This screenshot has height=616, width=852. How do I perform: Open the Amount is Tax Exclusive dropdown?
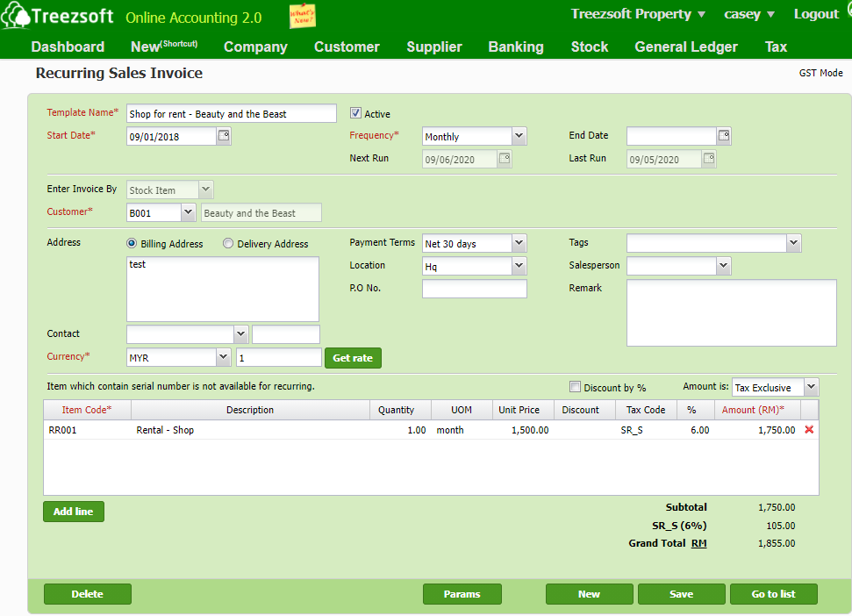coord(810,387)
